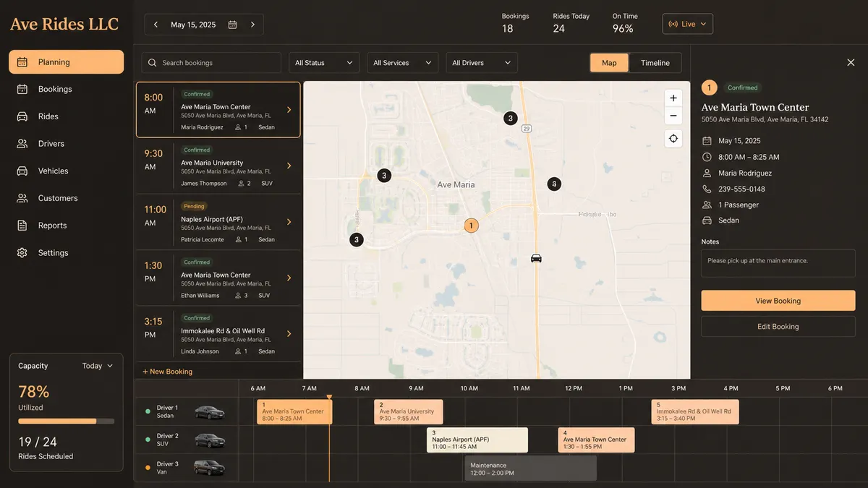Viewport: 868px width, 488px height.
Task: Expand the All Services filter
Action: [402, 63]
